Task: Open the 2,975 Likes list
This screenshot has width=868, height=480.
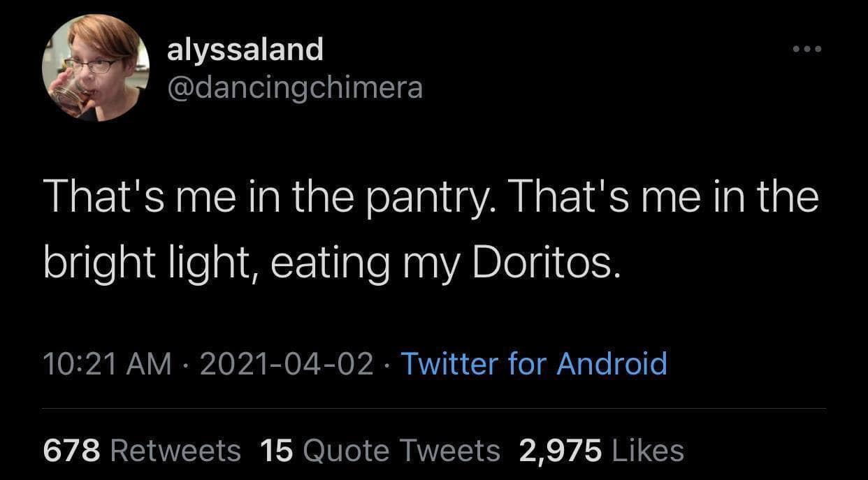Action: point(600,451)
